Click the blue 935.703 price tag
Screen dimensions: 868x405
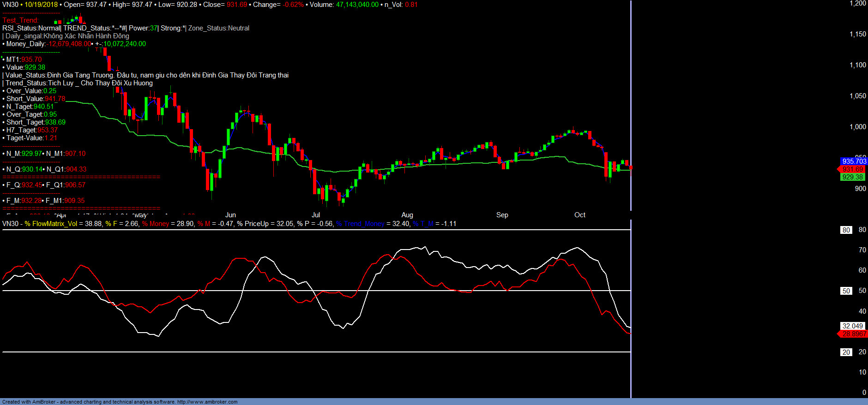click(x=854, y=161)
